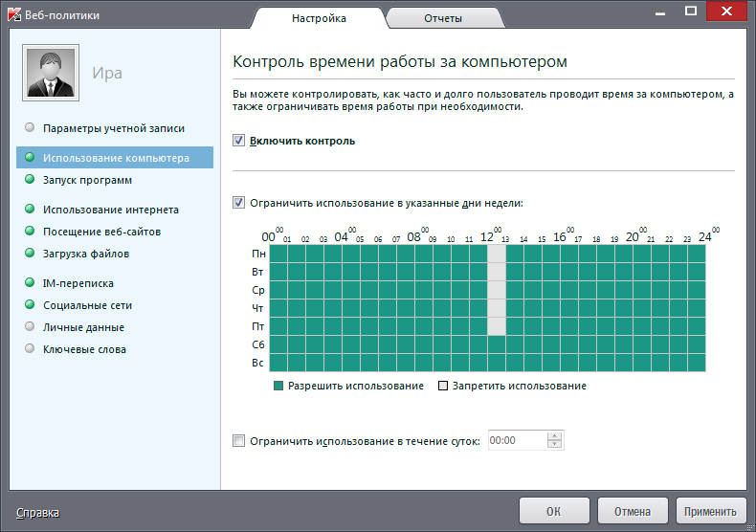Click gray status dot beside Ключевые слова

[30, 348]
